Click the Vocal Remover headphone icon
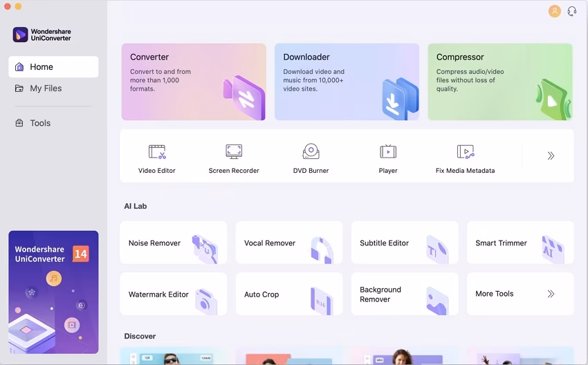Viewport: 588px width, 365px height. (x=322, y=250)
